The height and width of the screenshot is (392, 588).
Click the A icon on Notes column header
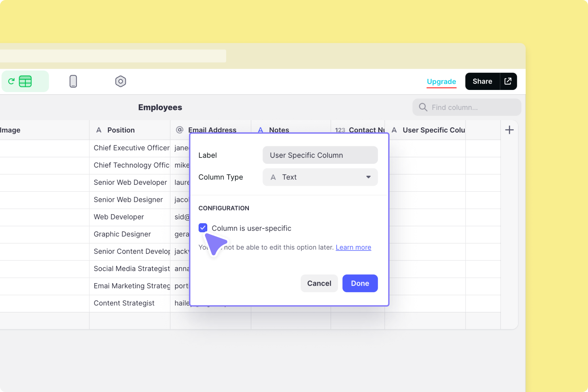pyautogui.click(x=260, y=130)
